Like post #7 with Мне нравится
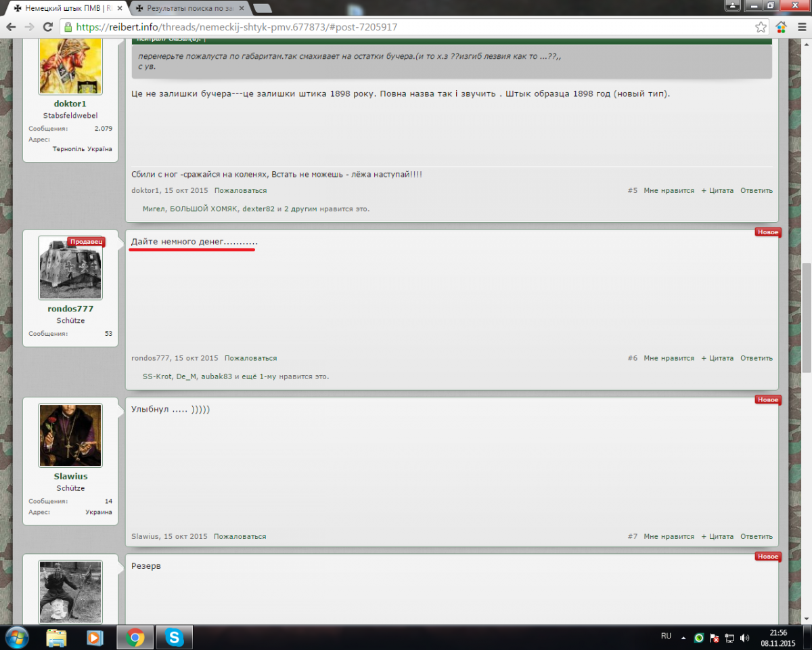This screenshot has height=650, width=812. coord(669,536)
